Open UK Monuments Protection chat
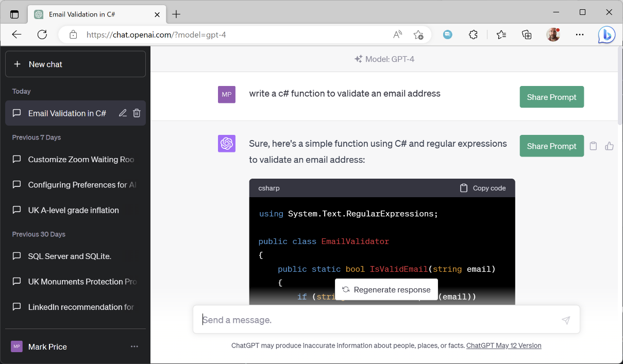Screen dimensions: 623x364 click(75, 282)
